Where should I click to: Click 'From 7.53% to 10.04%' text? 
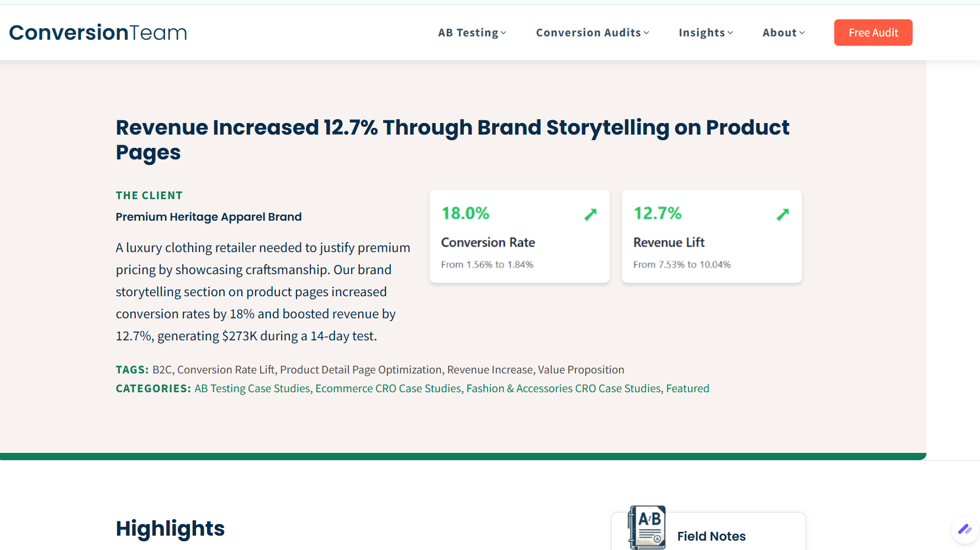682,264
